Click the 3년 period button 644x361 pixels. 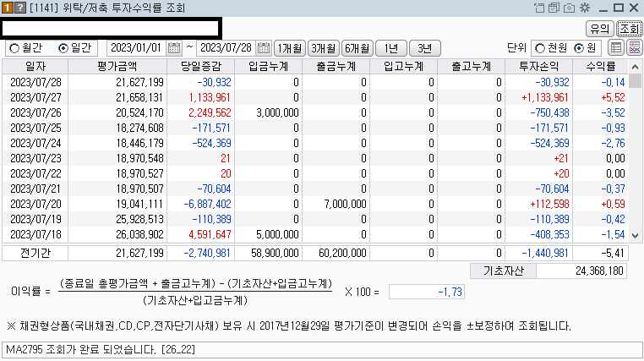424,48
